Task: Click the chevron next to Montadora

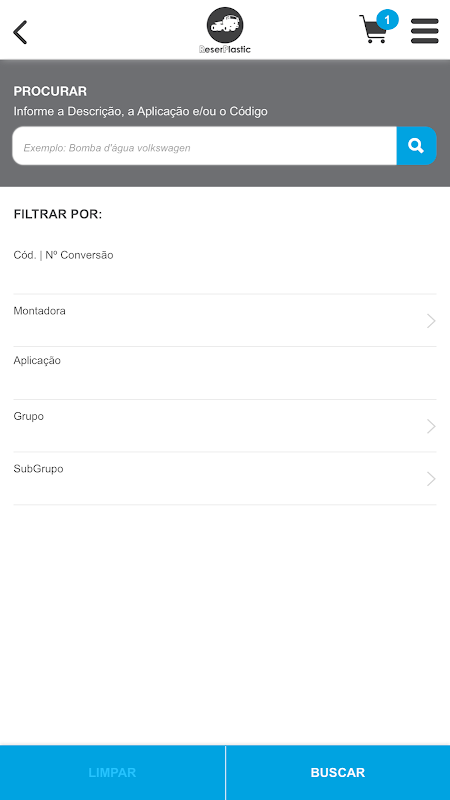Action: (431, 321)
